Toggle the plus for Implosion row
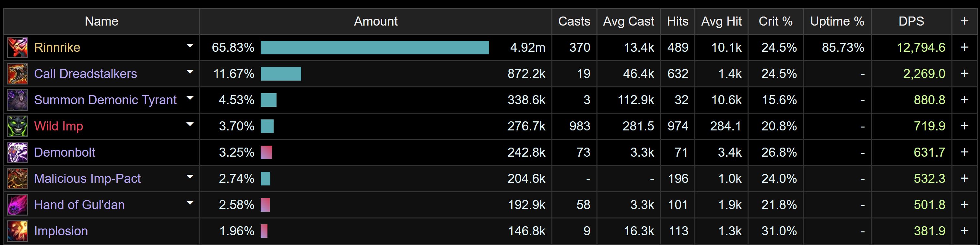 pos(964,231)
